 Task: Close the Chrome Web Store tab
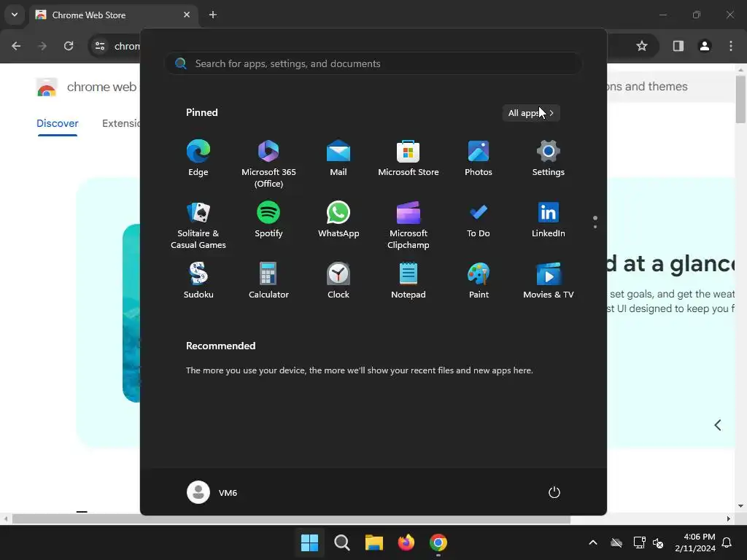(x=187, y=15)
